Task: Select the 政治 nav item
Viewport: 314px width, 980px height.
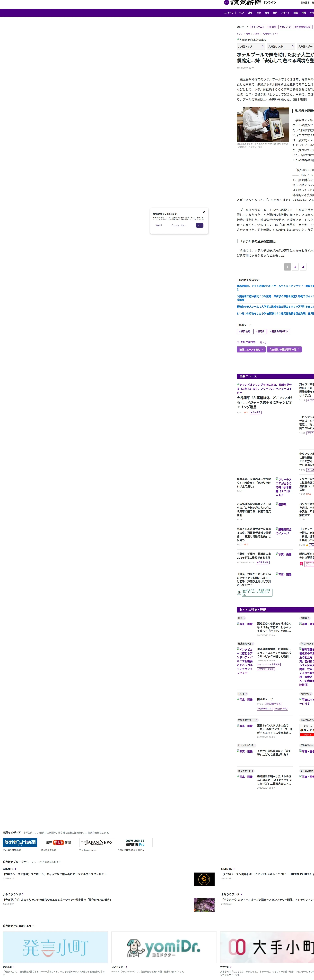Action: (x=267, y=13)
